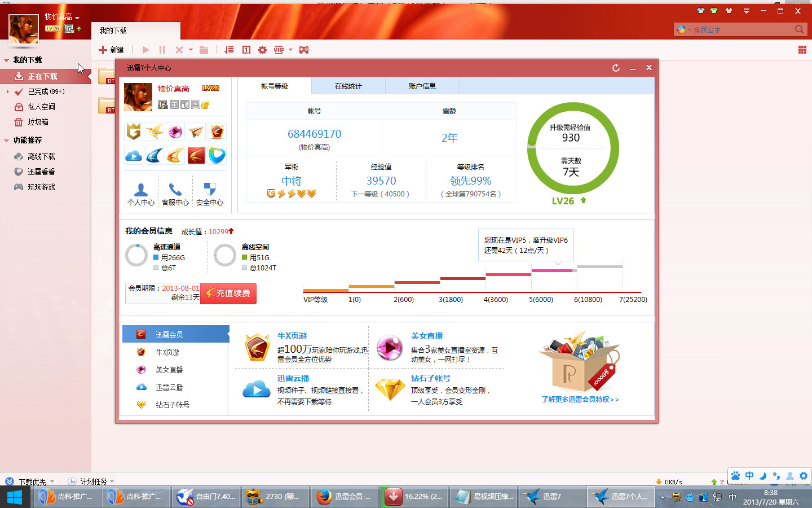Click the paper plane badge icon

(196, 132)
